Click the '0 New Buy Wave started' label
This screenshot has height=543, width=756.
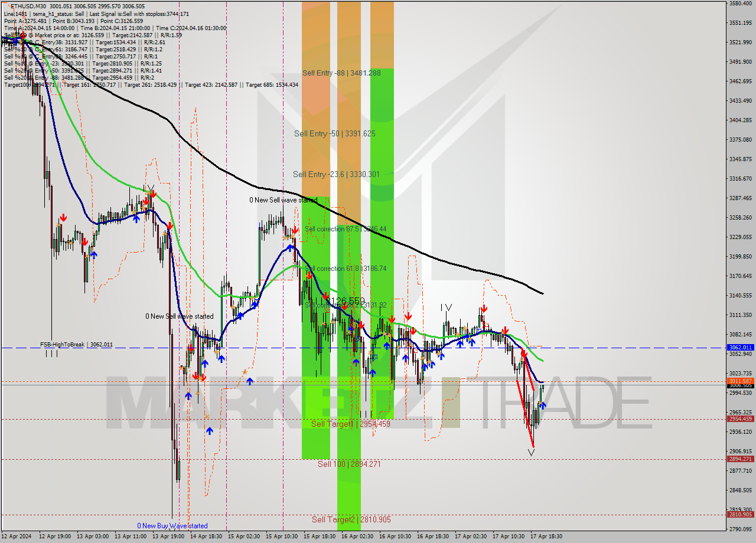[172, 526]
